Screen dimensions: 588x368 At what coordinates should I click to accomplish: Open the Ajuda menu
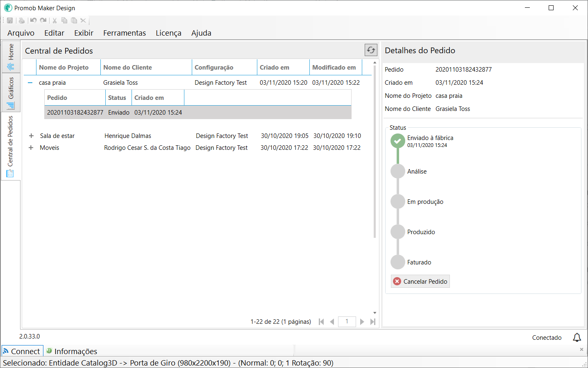pyautogui.click(x=201, y=33)
